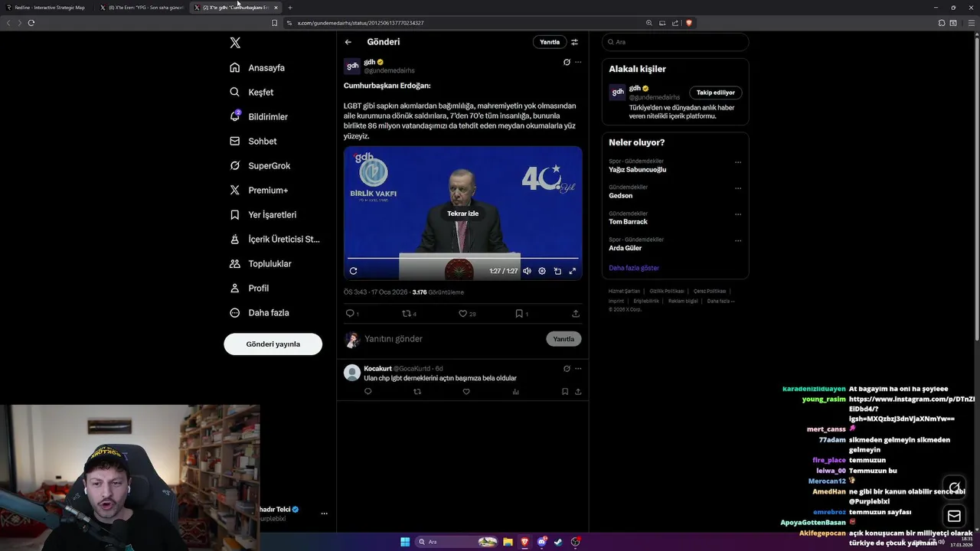Share the gdh post
Image resolution: width=980 pixels, height=551 pixels.
click(x=576, y=314)
